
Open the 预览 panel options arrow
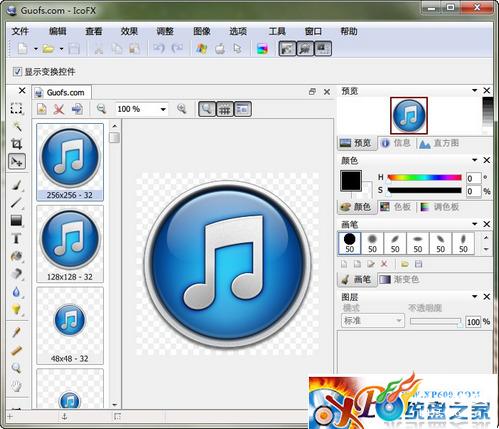(x=474, y=91)
